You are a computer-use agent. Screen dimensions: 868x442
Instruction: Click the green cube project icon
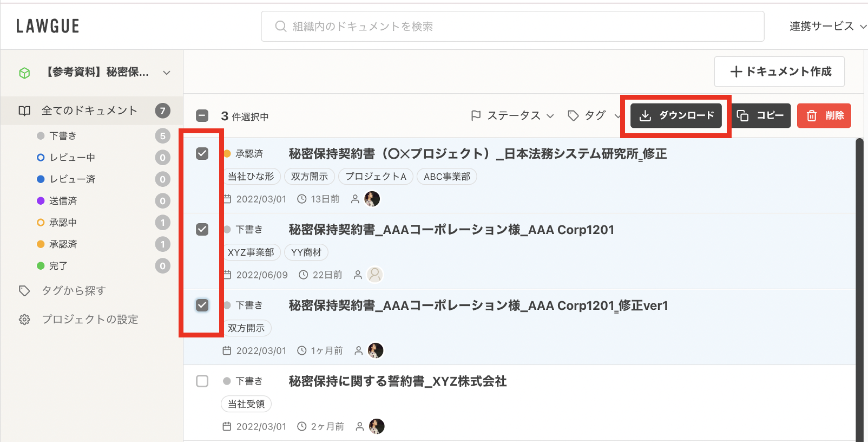click(24, 73)
